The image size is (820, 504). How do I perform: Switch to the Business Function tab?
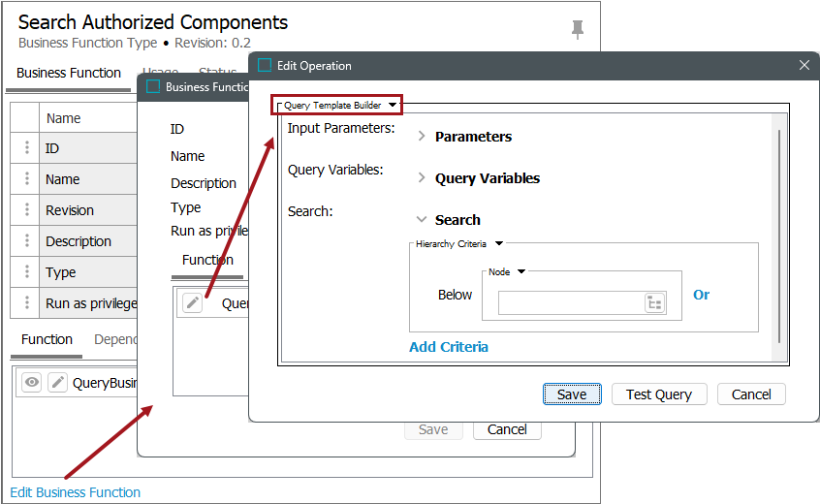pos(69,73)
